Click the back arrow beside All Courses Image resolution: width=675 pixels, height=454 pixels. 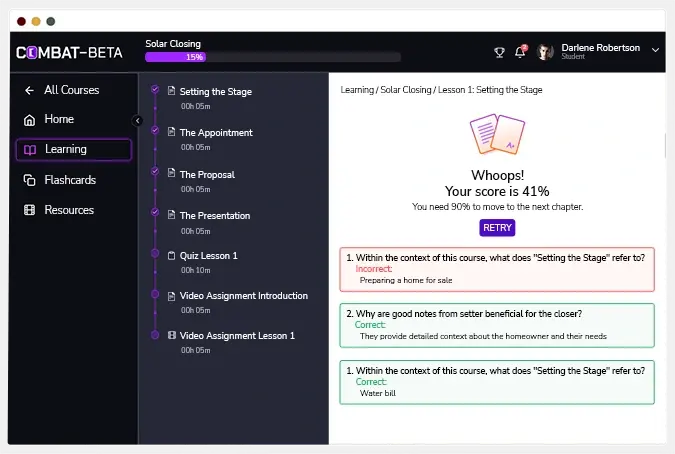tap(29, 90)
